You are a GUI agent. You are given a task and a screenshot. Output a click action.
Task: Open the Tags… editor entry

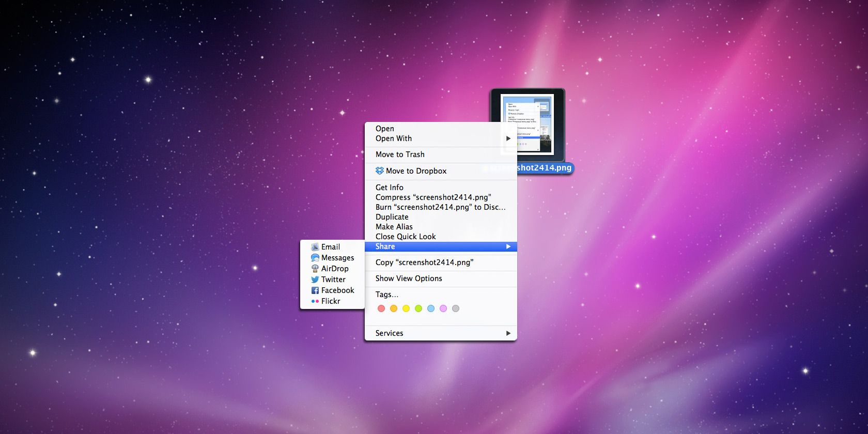(x=386, y=295)
